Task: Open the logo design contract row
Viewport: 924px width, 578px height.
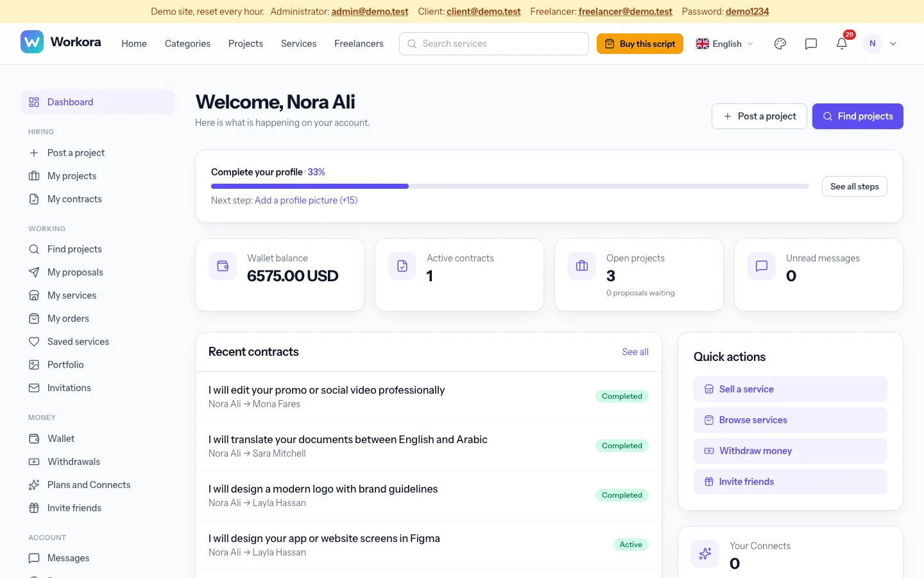Action: (429, 495)
